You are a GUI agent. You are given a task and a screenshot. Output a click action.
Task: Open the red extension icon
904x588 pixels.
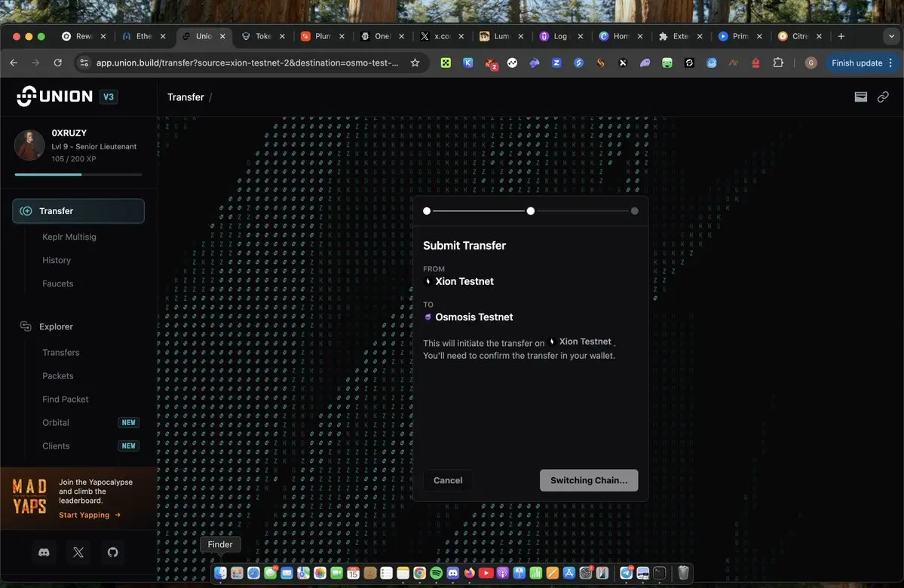click(755, 63)
